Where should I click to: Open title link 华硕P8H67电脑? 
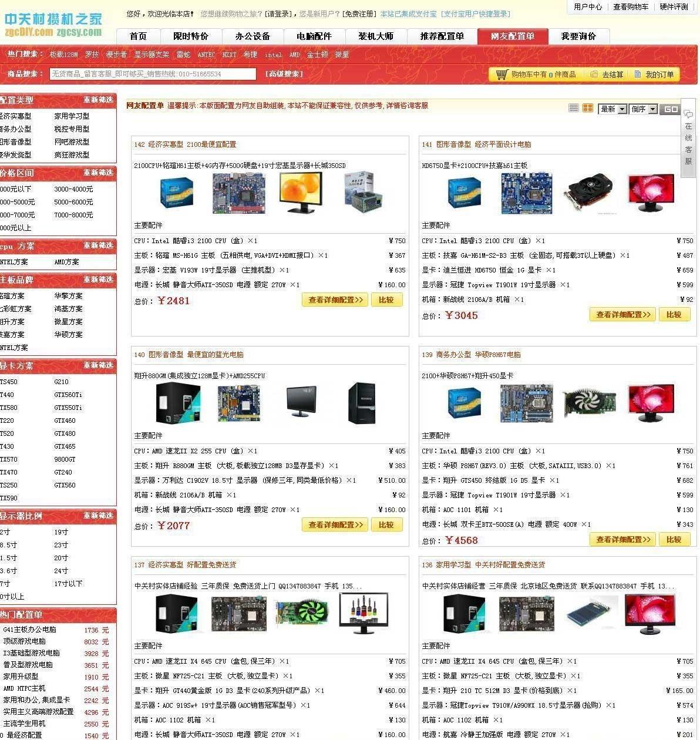point(498,355)
